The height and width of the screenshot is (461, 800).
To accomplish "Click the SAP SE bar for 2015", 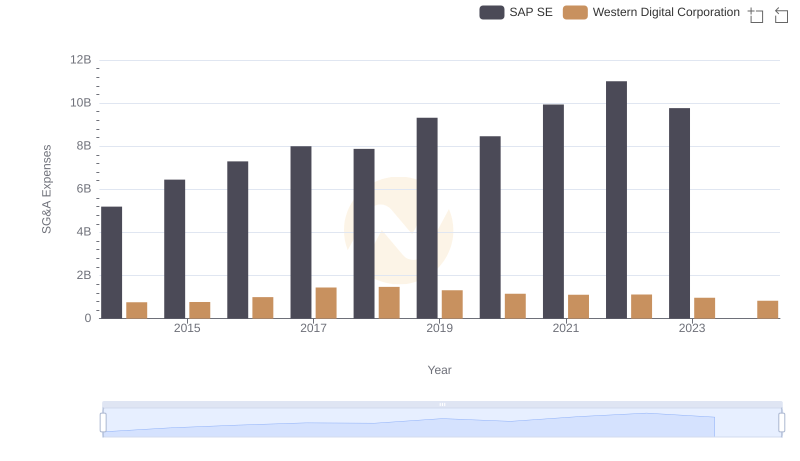I will pos(174,249).
